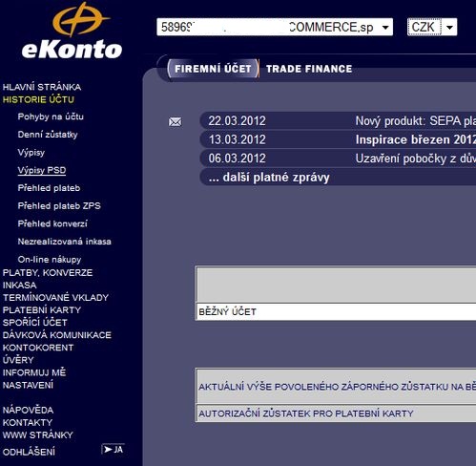Click the JA arrow icon near Odhlášení

click(113, 449)
